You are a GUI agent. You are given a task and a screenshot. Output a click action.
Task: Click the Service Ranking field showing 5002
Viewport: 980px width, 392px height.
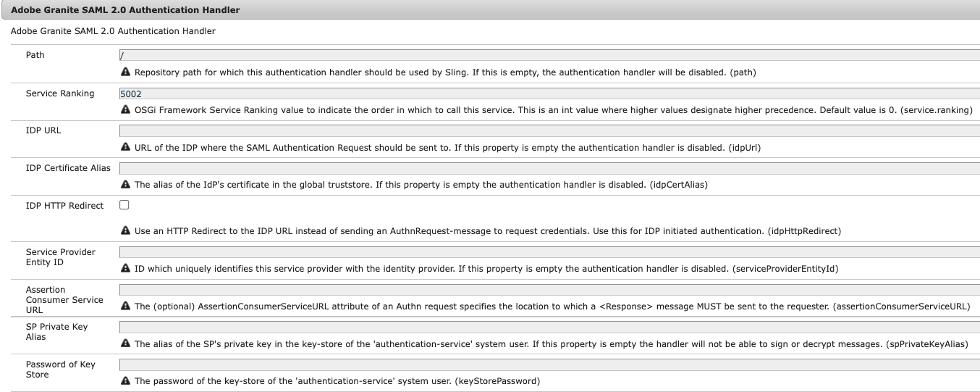(x=549, y=93)
